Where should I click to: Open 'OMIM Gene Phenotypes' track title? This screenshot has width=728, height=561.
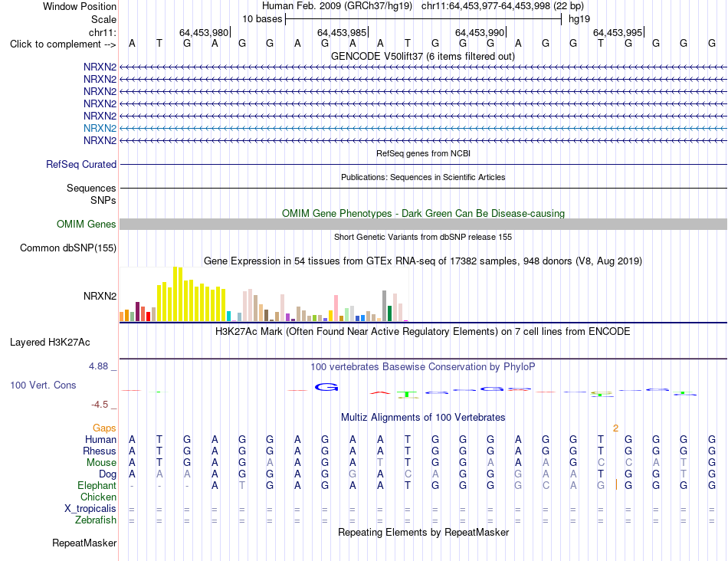pos(423,213)
